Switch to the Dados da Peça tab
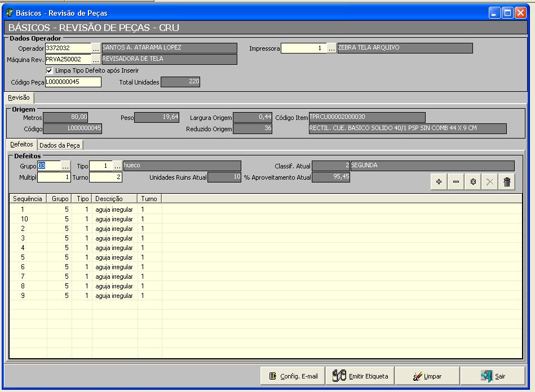 [61, 145]
